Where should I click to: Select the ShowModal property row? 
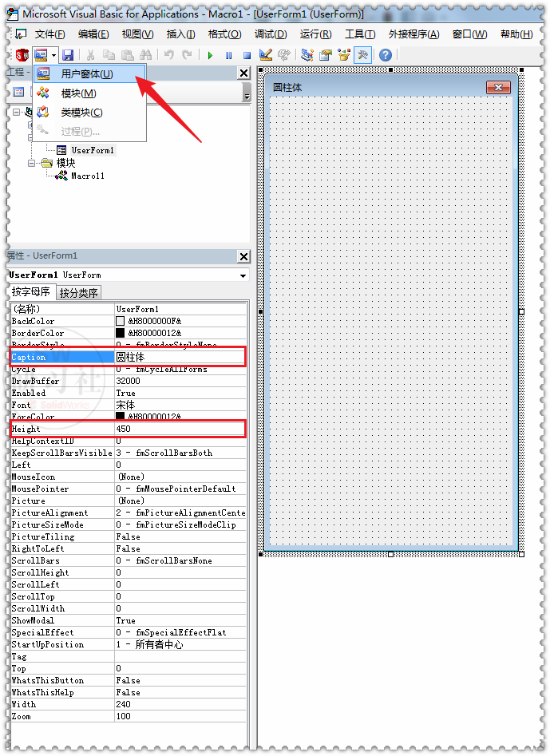pyautogui.click(x=129, y=620)
